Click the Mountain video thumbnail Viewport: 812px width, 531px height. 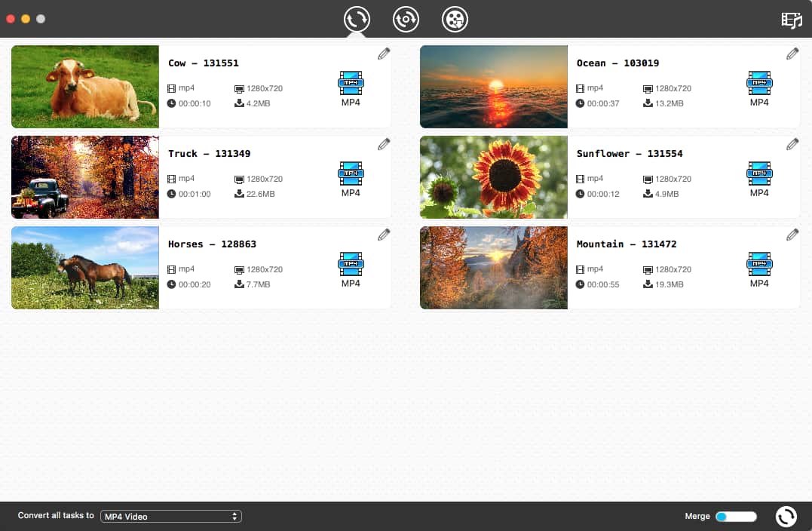494,268
